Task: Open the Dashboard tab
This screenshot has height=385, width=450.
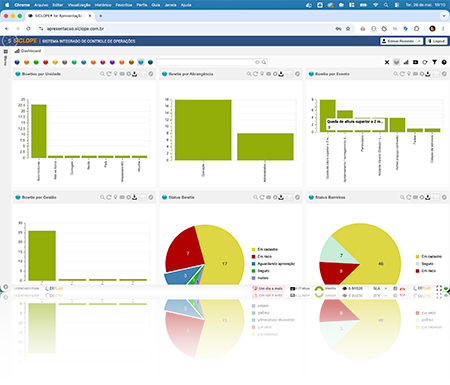Action: point(28,51)
